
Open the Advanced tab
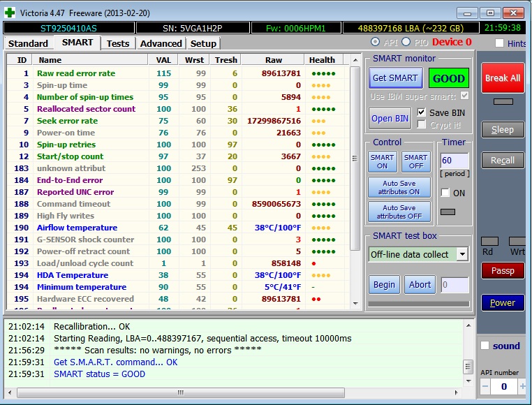coord(161,43)
